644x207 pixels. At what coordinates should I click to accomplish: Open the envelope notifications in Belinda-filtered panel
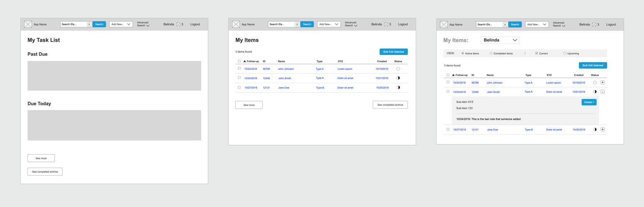594,25
